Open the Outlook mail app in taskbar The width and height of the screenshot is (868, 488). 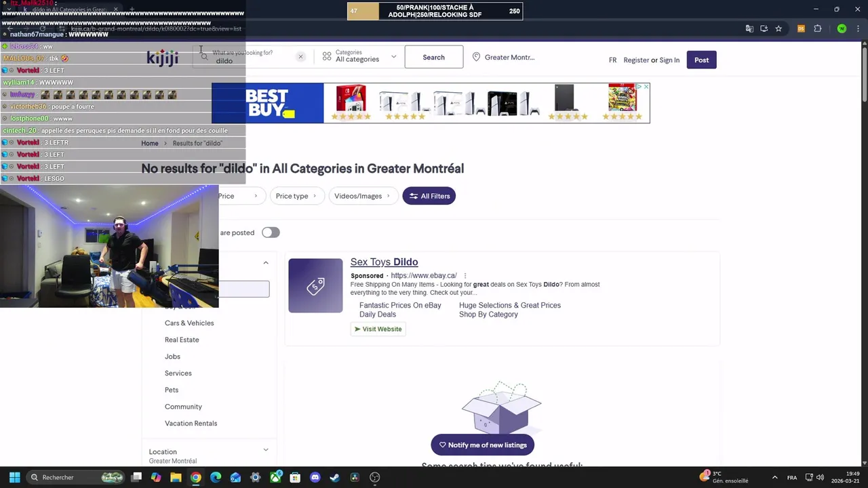[235, 477]
